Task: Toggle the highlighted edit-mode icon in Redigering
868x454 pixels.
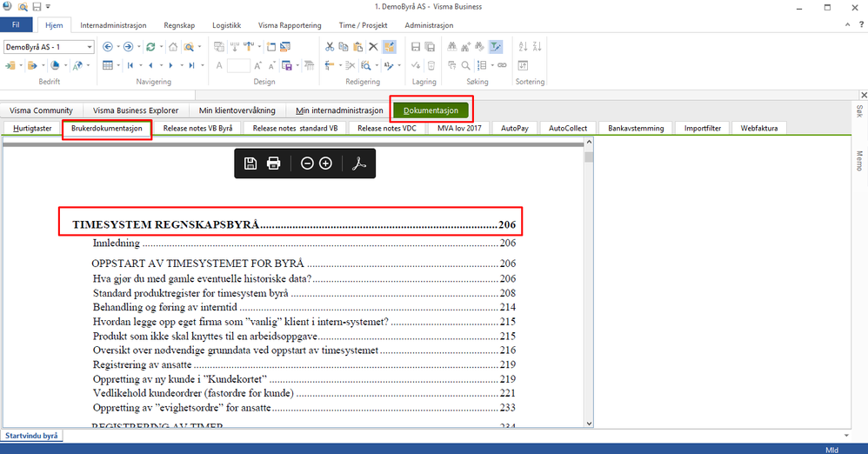Action: (x=389, y=47)
